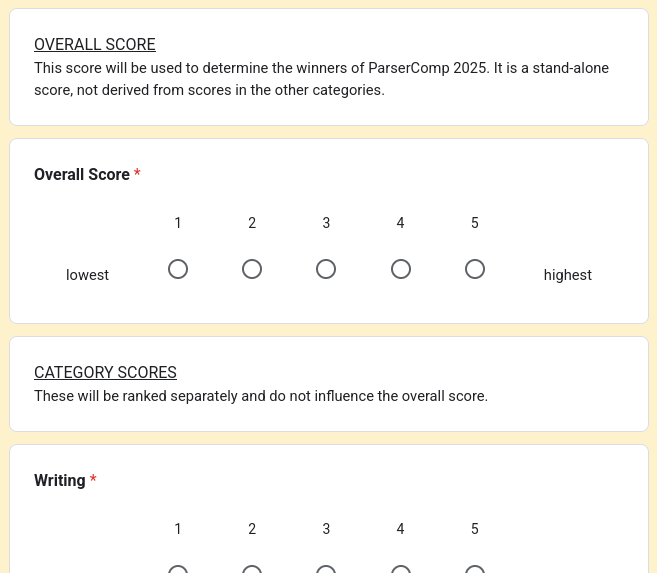657x573 pixels.
Task: Click the number 1 label above Writing scale
Action: 178,529
